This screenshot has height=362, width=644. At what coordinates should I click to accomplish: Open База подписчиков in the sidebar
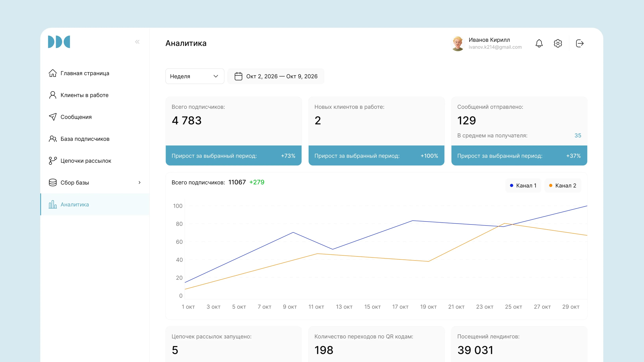pyautogui.click(x=95, y=139)
